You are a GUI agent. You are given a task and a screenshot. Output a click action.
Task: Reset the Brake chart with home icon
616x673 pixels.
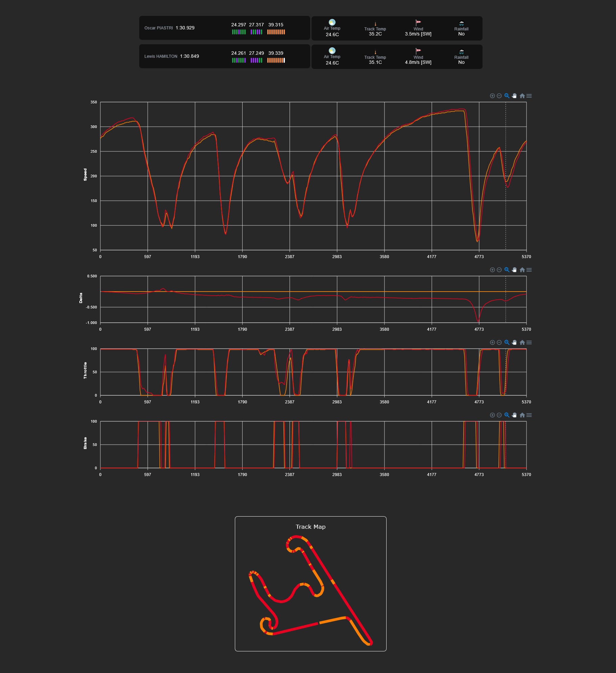pos(522,415)
